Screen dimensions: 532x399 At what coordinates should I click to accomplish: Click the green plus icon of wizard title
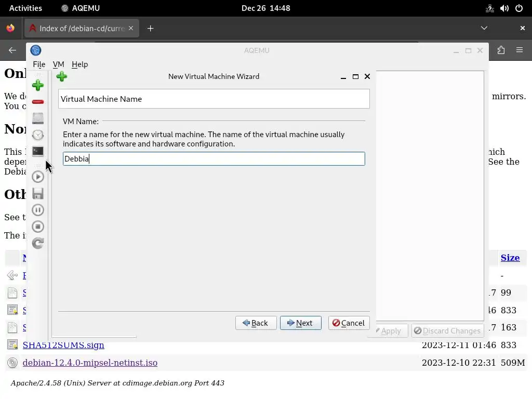(x=62, y=76)
